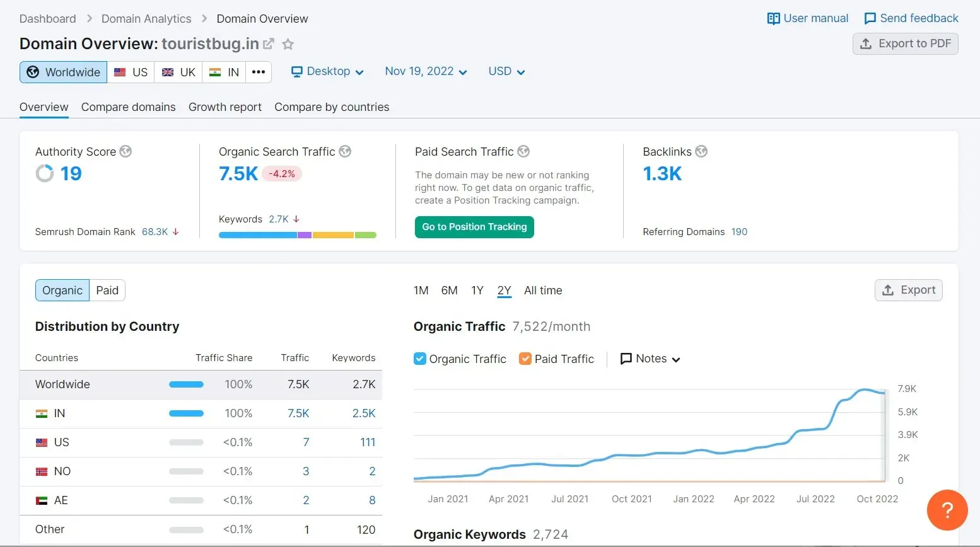Open the Desktop device dropdown

point(328,72)
